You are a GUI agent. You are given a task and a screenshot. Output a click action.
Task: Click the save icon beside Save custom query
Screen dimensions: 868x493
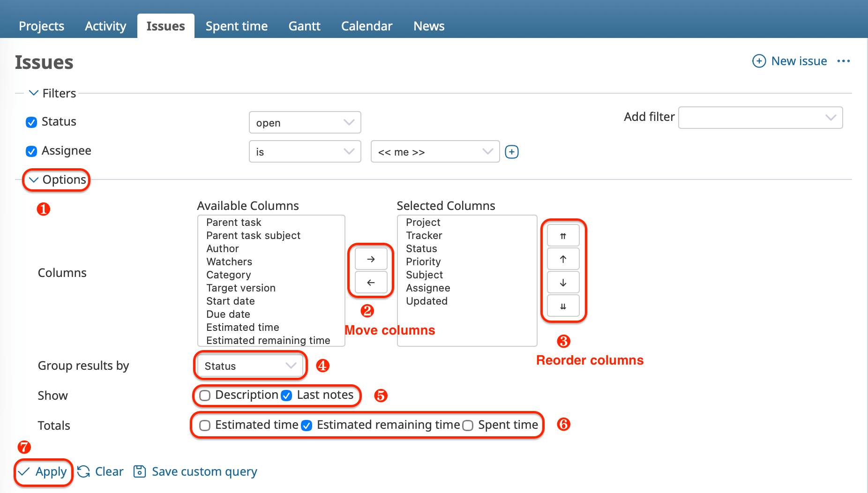pos(139,471)
